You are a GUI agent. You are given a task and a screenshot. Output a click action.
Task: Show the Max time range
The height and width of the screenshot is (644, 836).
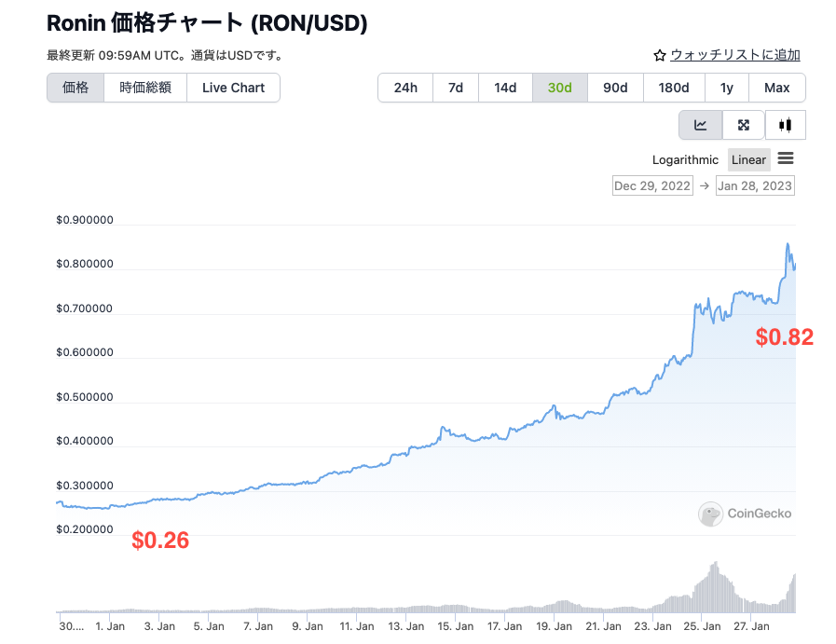click(777, 88)
